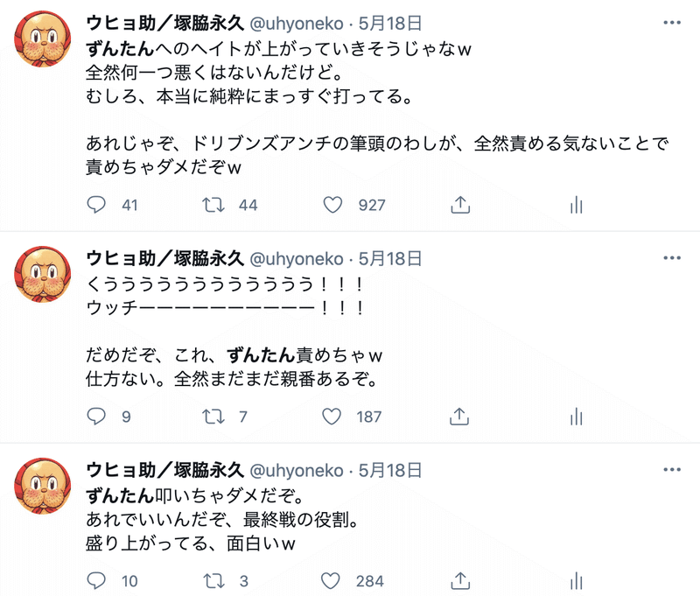The image size is (700, 596).
Task: Open profile avatar of the third tweet
Action: coord(42,486)
